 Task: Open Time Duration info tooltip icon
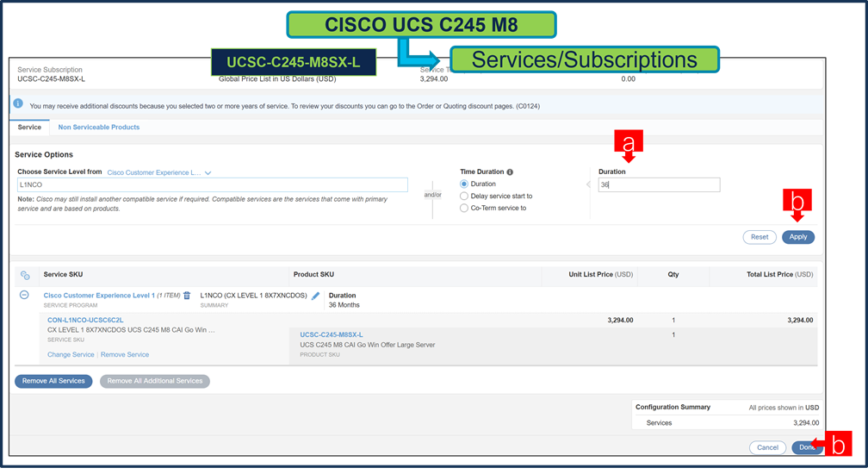510,172
